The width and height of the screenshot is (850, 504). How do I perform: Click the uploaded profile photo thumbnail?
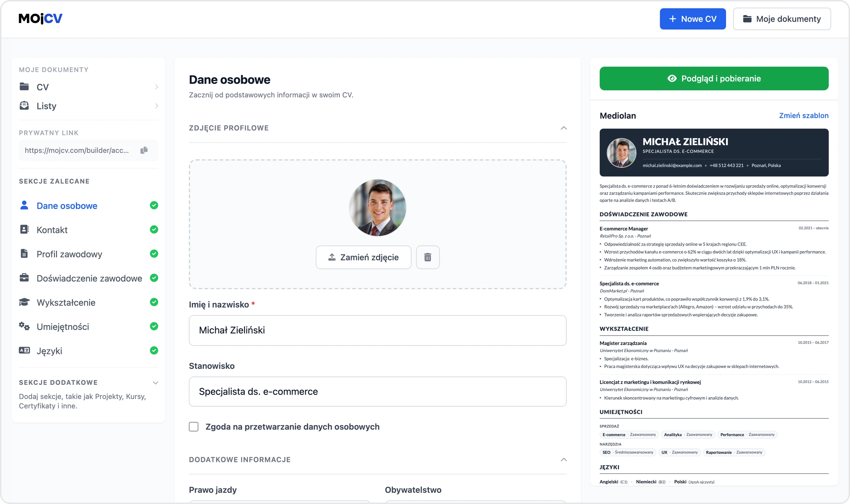378,207
